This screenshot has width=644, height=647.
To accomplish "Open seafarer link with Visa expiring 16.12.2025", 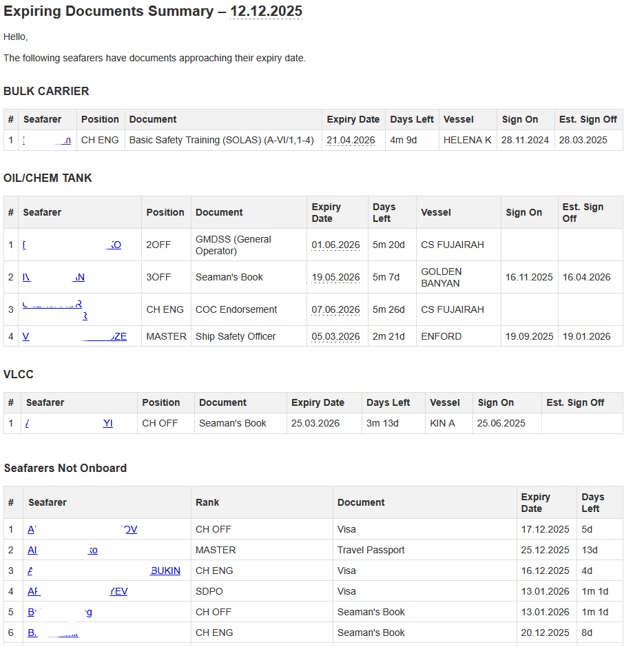I will point(103,571).
